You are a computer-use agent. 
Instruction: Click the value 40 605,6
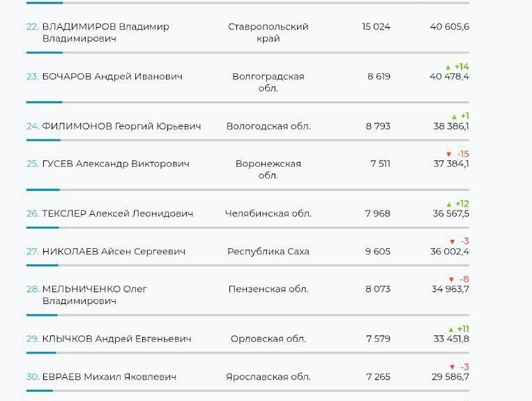coord(449,27)
